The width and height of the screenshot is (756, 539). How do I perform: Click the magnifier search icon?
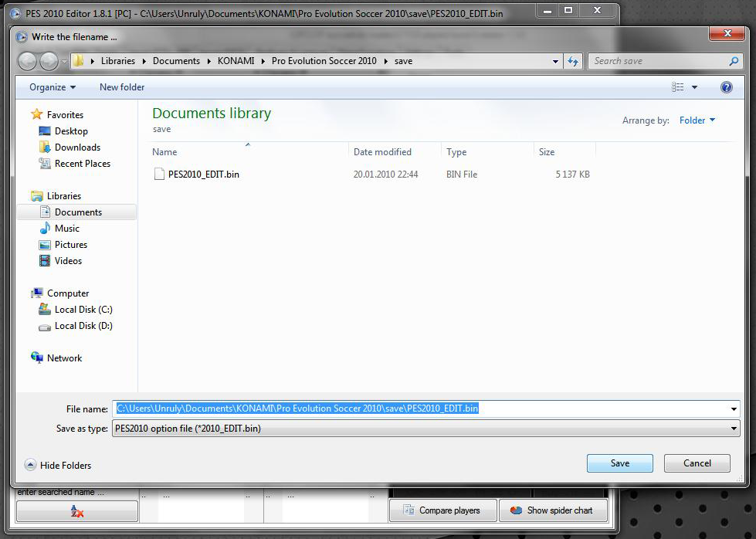coord(734,61)
